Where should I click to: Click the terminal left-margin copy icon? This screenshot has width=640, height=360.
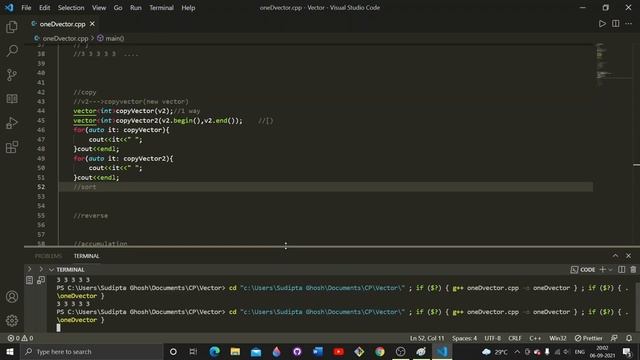point(41,280)
